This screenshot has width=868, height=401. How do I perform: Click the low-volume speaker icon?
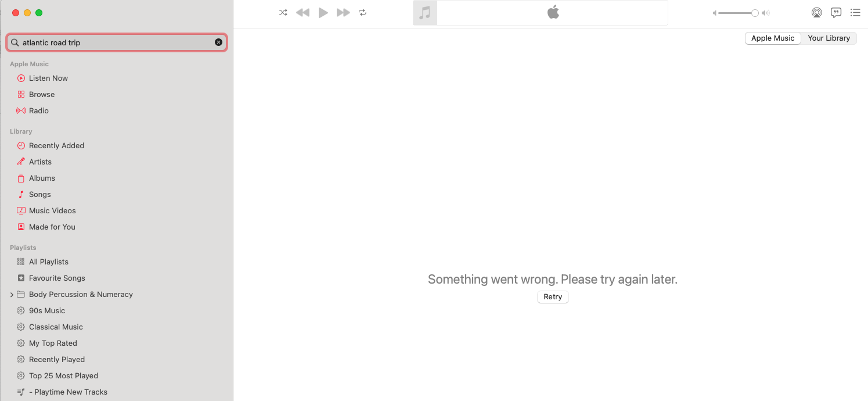(x=715, y=13)
